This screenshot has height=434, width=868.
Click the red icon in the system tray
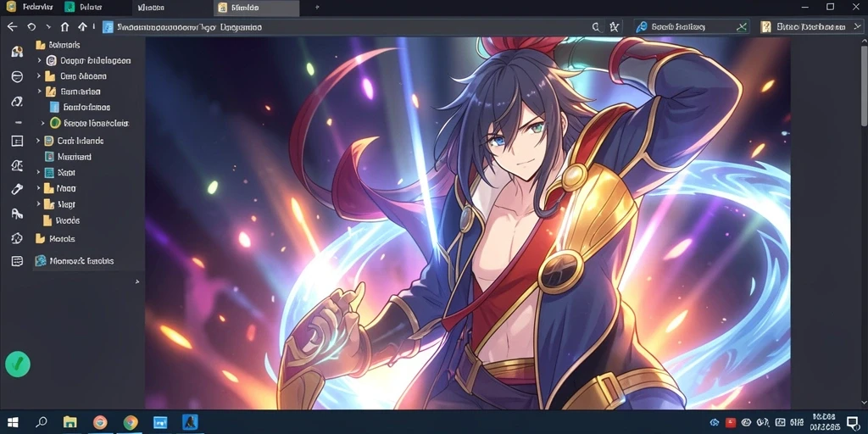click(731, 423)
